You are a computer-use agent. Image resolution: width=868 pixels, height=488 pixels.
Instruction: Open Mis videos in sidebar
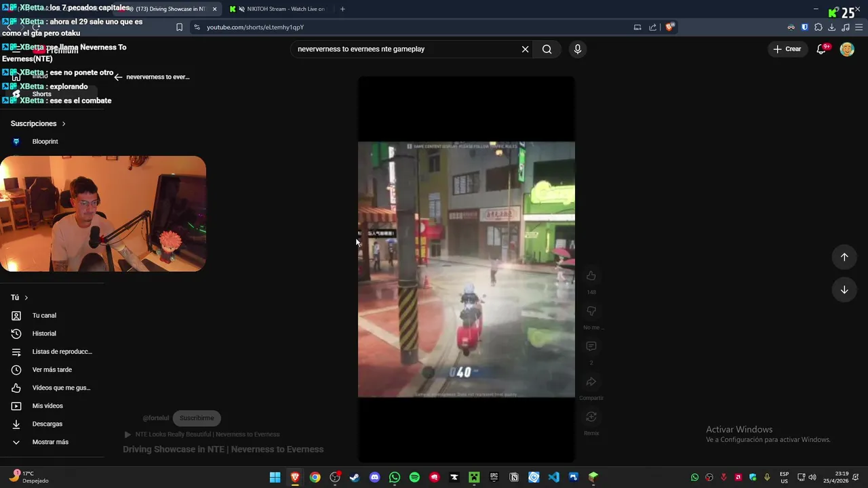(47, 406)
